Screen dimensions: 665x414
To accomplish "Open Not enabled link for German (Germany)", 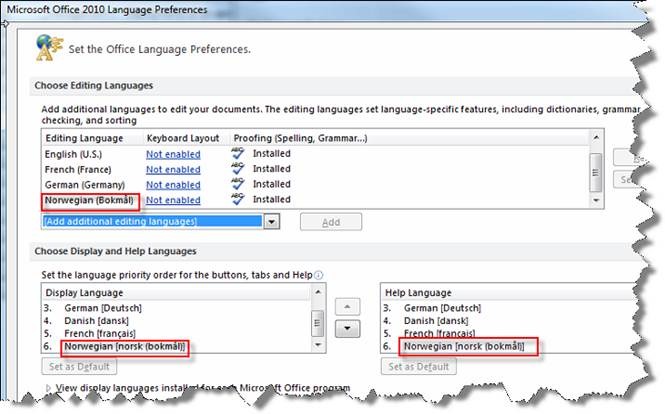I will [173, 185].
